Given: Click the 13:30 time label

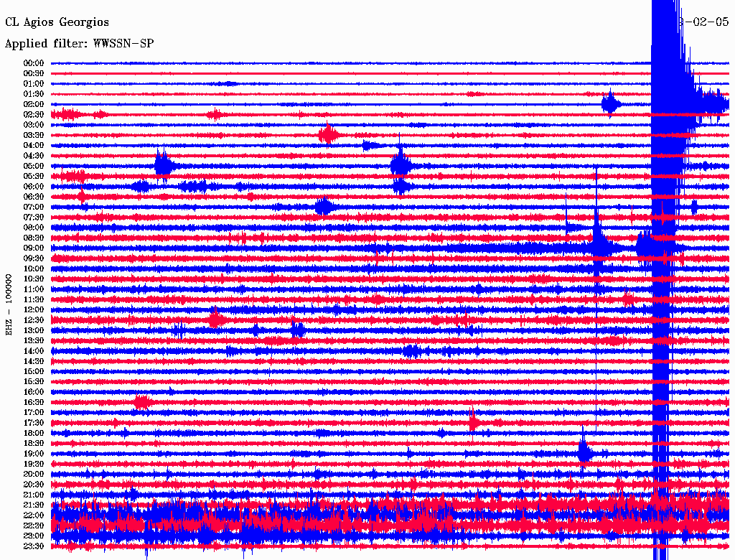Looking at the screenshot, I should click(x=34, y=340).
